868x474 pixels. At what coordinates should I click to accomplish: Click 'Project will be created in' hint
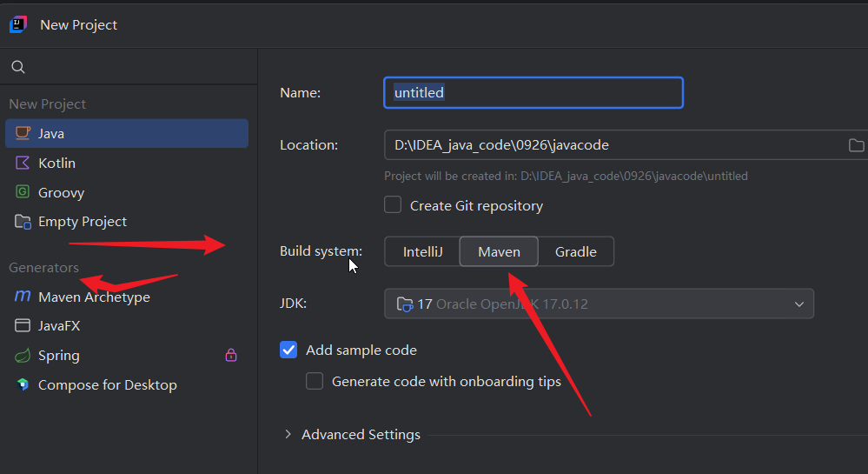tap(566, 176)
